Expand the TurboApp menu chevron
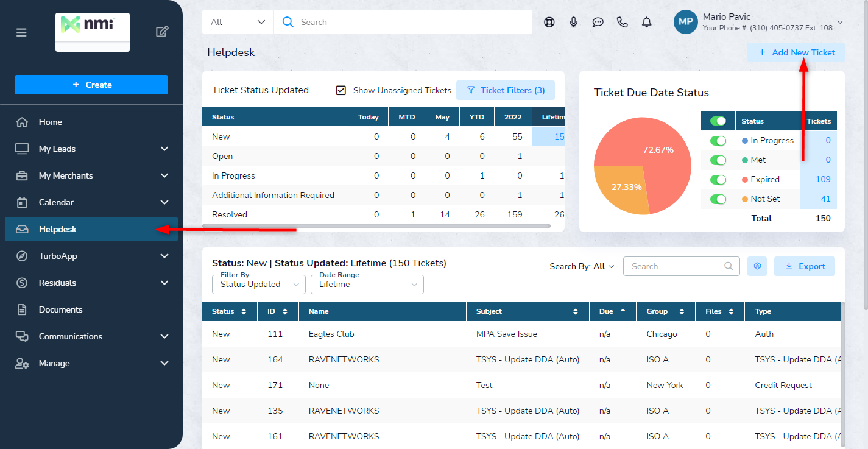This screenshot has width=868, height=449. 164,256
